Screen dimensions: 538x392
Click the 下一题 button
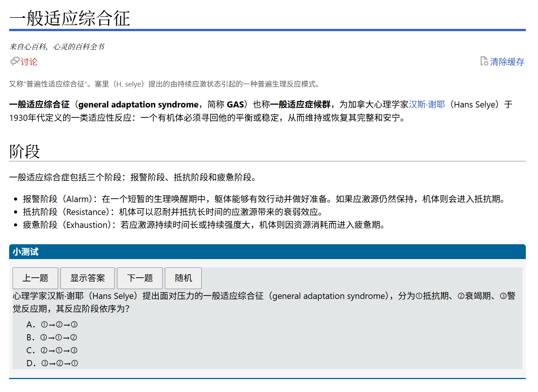tap(139, 278)
